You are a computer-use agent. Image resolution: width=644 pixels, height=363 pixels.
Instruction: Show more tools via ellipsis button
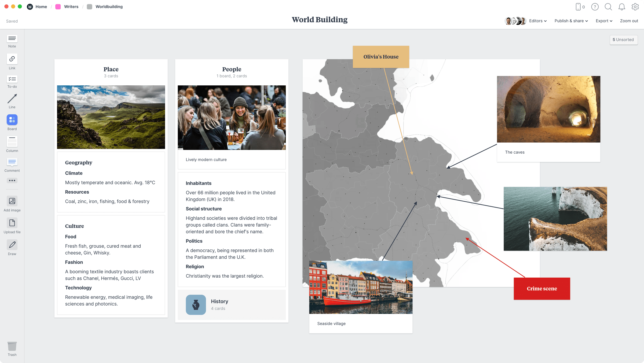12,180
